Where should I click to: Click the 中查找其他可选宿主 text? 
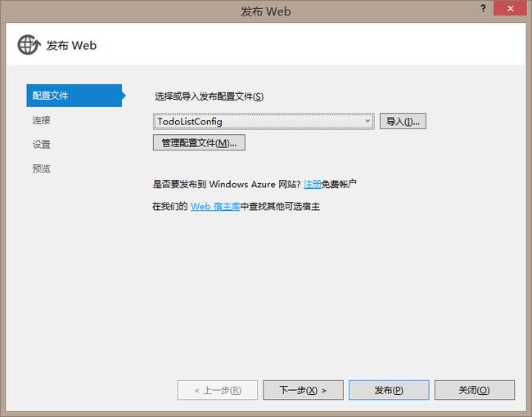tap(280, 207)
